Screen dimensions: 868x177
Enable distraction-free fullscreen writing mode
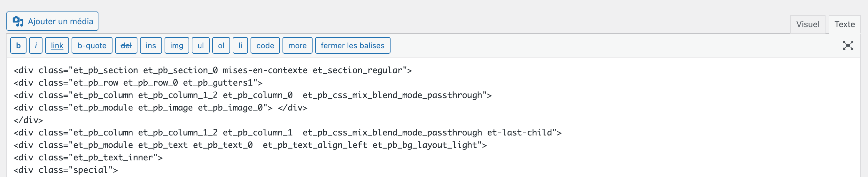(x=848, y=45)
